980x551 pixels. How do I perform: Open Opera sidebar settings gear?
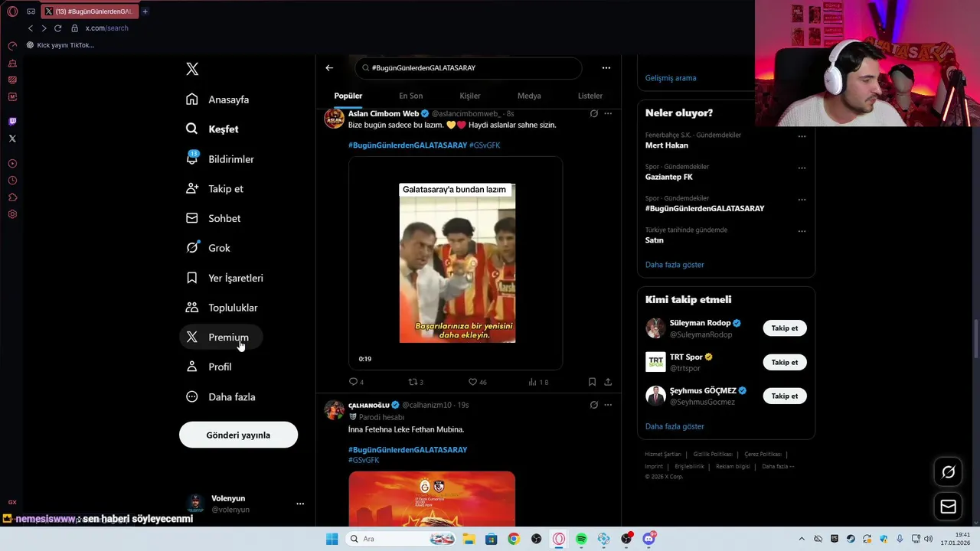click(12, 214)
